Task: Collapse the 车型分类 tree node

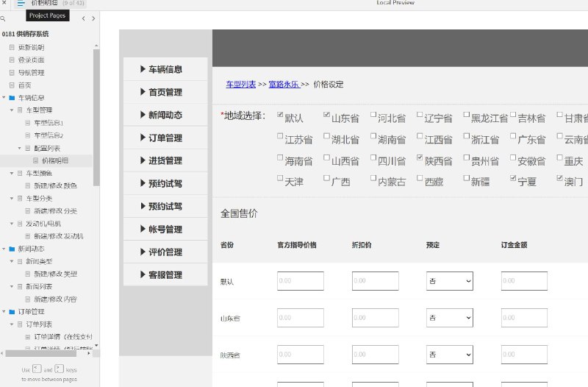Action: click(x=12, y=199)
